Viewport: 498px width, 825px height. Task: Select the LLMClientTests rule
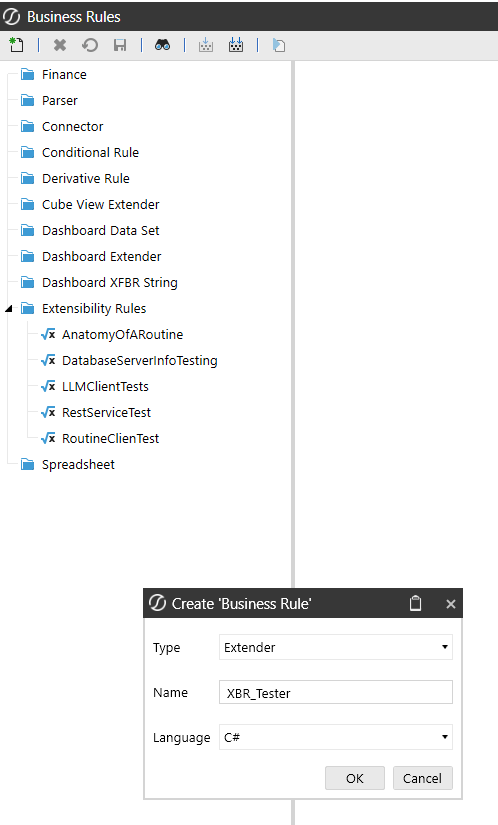105,387
